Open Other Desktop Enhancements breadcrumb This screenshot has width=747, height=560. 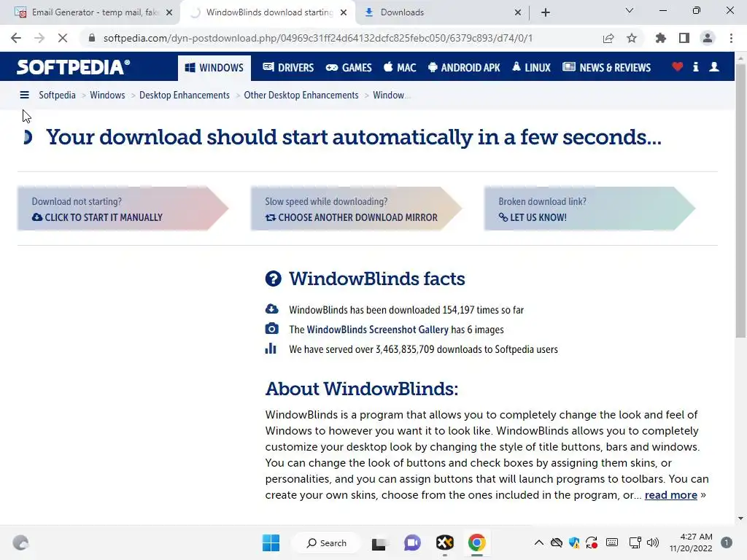(x=301, y=96)
